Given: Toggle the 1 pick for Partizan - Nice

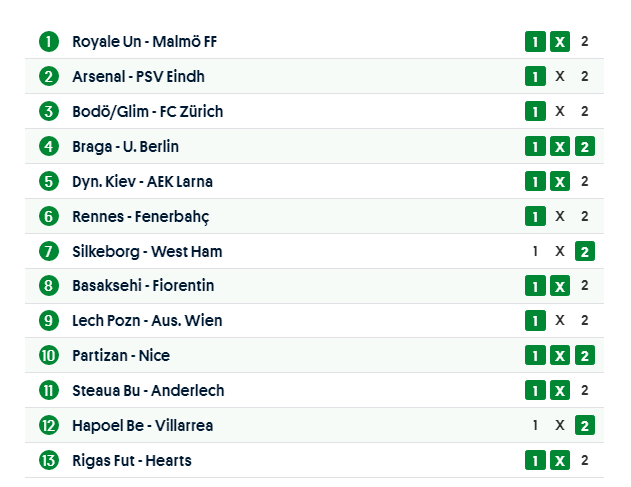Looking at the screenshot, I should pyautogui.click(x=535, y=356).
